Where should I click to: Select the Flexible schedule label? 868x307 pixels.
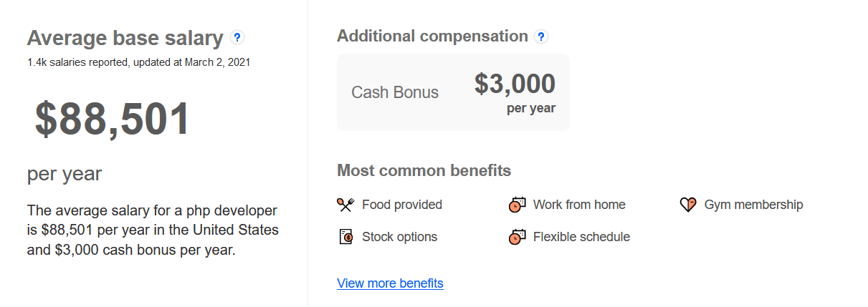tap(581, 236)
